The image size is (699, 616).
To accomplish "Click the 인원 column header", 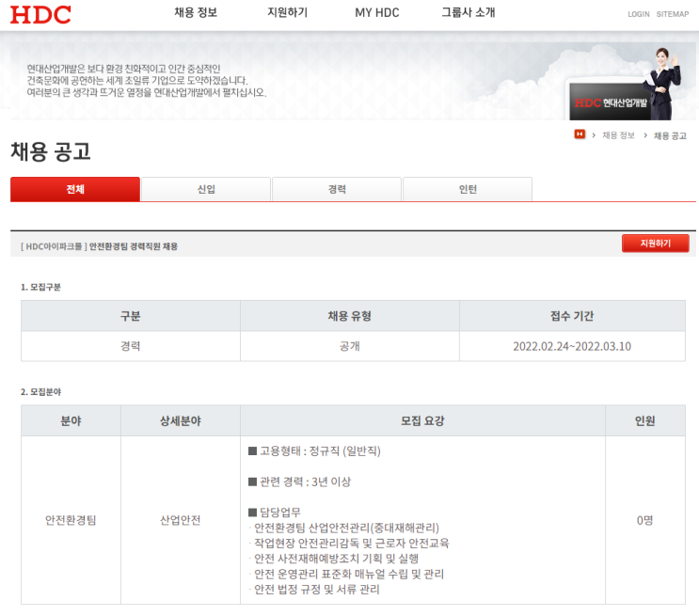I will pos(645,420).
